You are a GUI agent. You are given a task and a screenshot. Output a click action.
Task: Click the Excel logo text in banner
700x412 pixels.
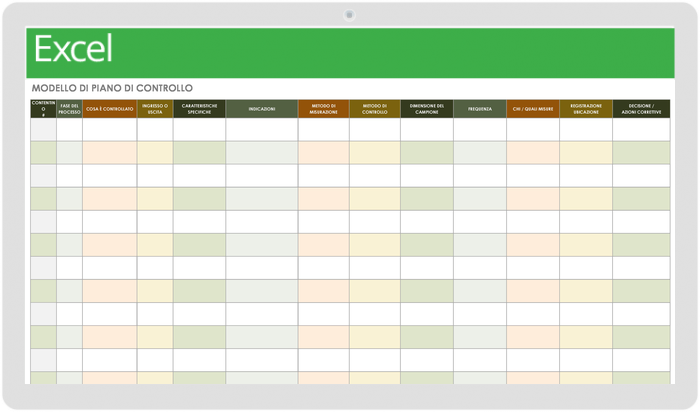(73, 49)
